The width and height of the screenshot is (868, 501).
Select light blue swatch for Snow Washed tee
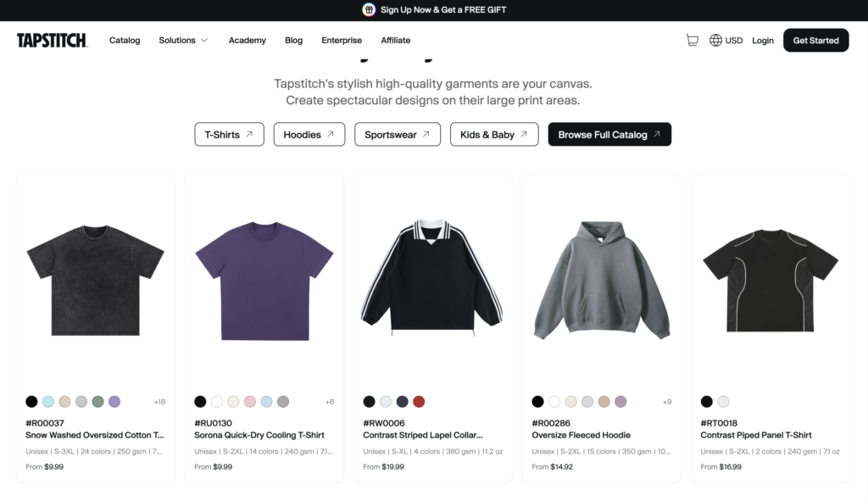click(48, 402)
